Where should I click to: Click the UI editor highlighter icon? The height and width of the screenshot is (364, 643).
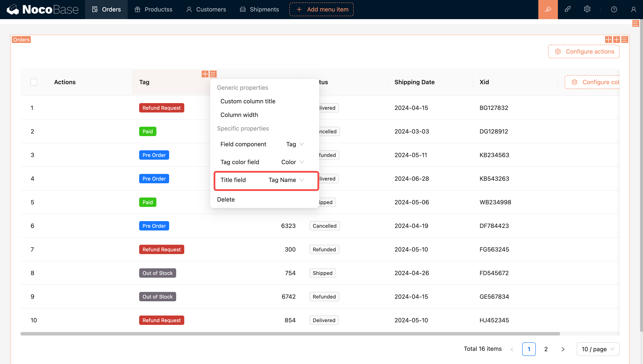click(548, 9)
